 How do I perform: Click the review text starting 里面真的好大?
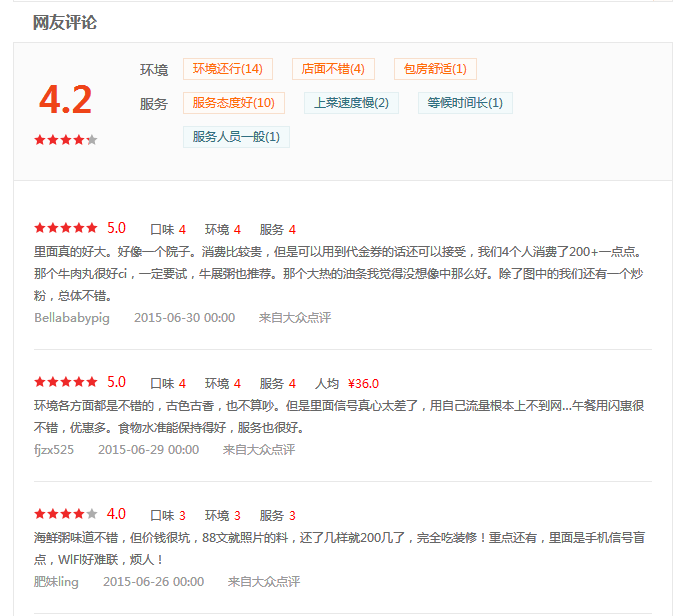point(339,274)
